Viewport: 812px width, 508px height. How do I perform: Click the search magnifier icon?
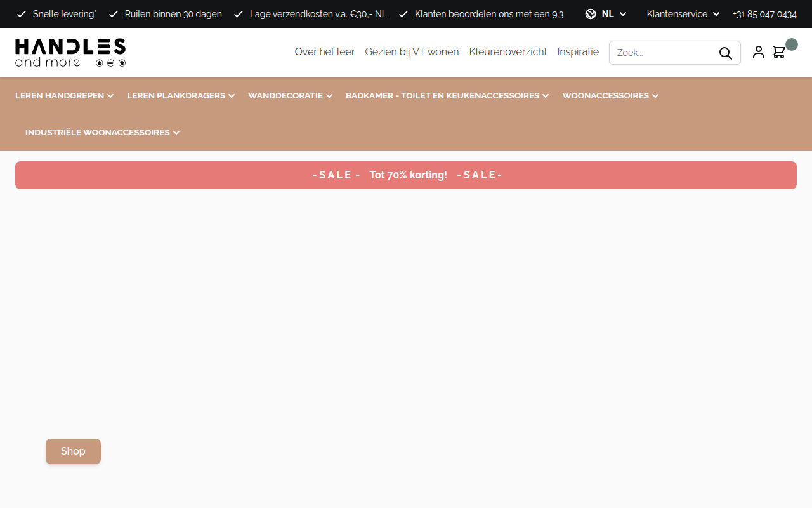click(x=725, y=53)
